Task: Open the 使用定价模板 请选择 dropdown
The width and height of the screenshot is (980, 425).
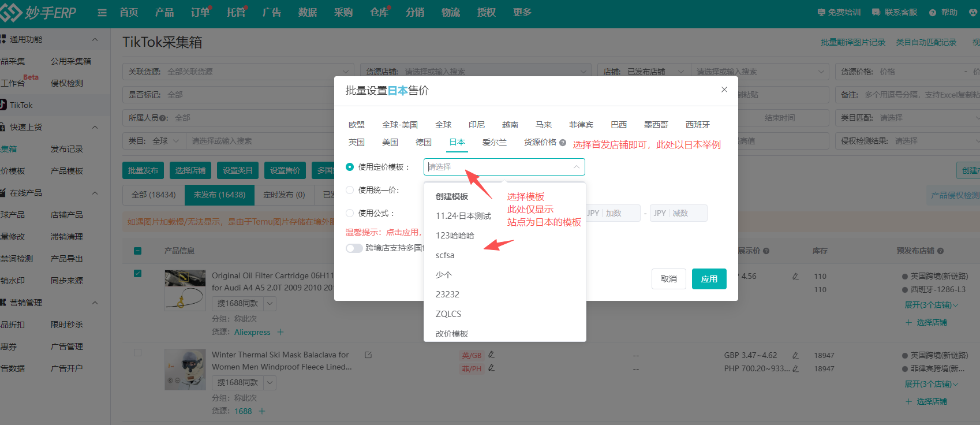Action: point(504,167)
